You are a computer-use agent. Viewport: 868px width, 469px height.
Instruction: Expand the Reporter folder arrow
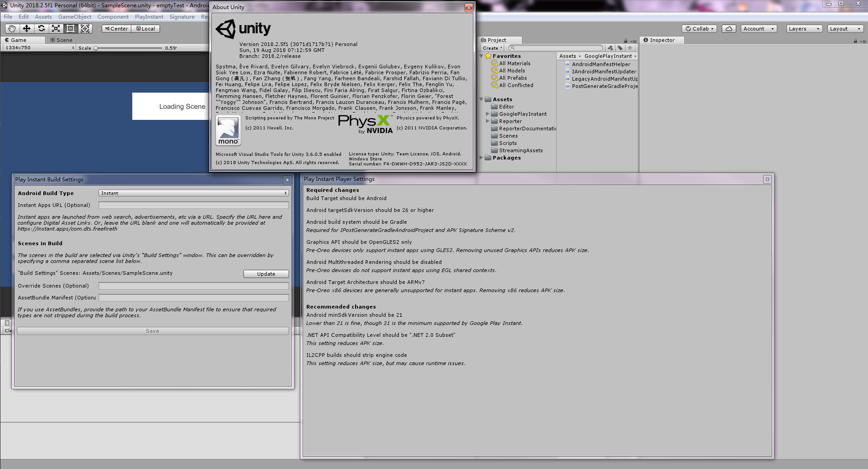[x=488, y=121]
